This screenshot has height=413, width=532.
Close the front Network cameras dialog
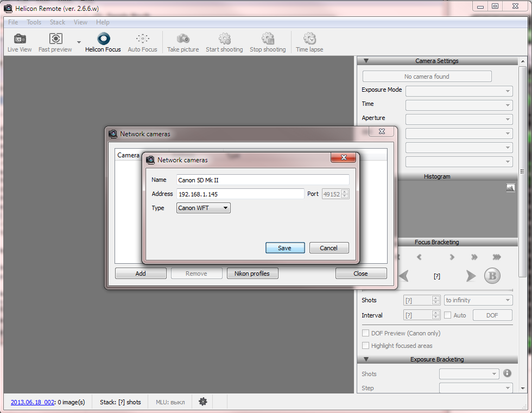pos(343,157)
